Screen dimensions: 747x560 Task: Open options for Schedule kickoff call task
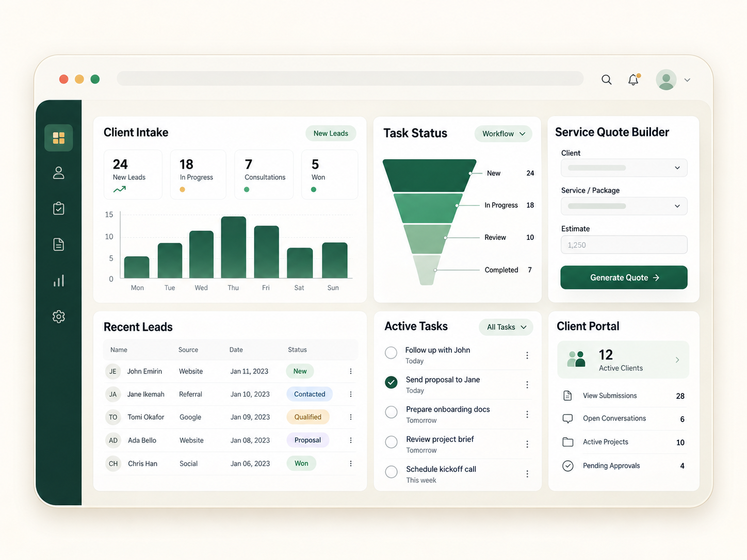coord(527,474)
